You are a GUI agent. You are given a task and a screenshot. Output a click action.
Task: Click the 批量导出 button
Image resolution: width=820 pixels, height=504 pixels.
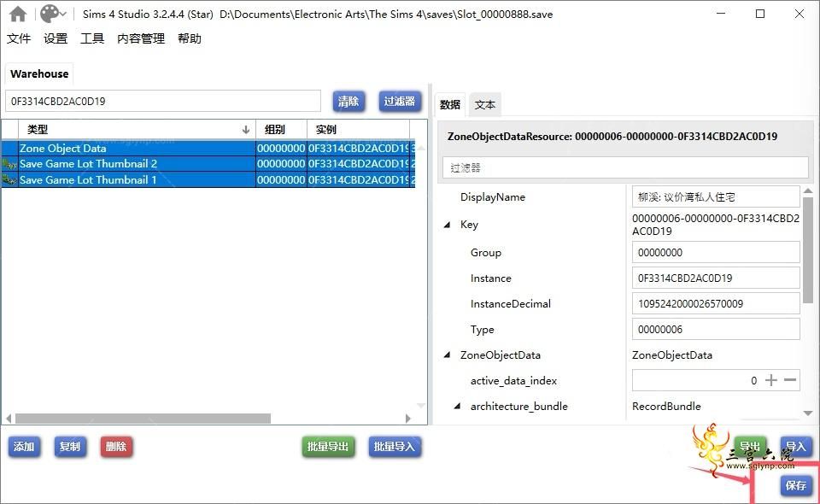coord(328,447)
